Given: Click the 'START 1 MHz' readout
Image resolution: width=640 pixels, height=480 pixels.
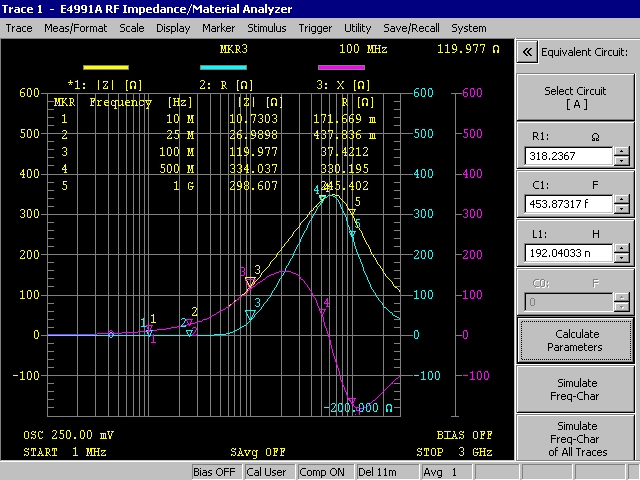Looking at the screenshot, I should tap(65, 452).
